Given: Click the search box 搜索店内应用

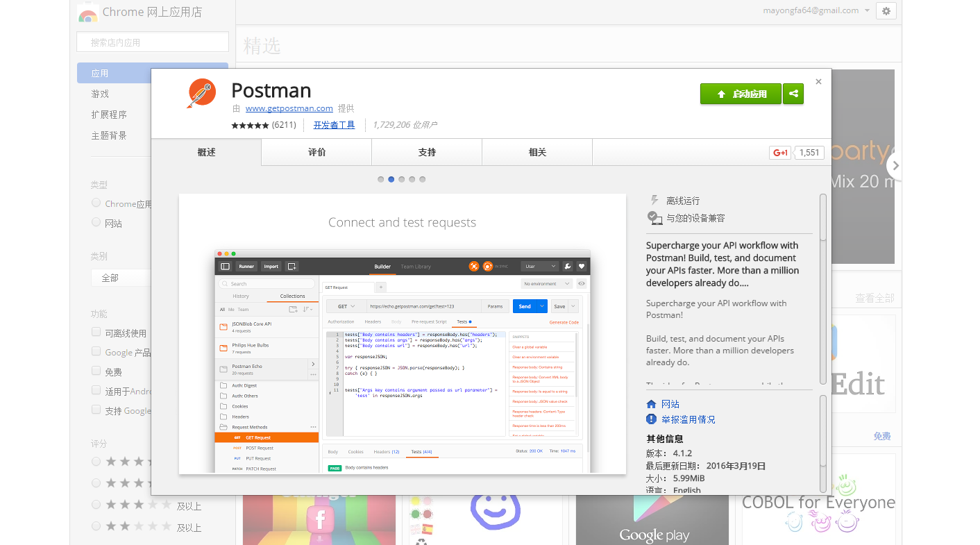Looking at the screenshot, I should 153,42.
